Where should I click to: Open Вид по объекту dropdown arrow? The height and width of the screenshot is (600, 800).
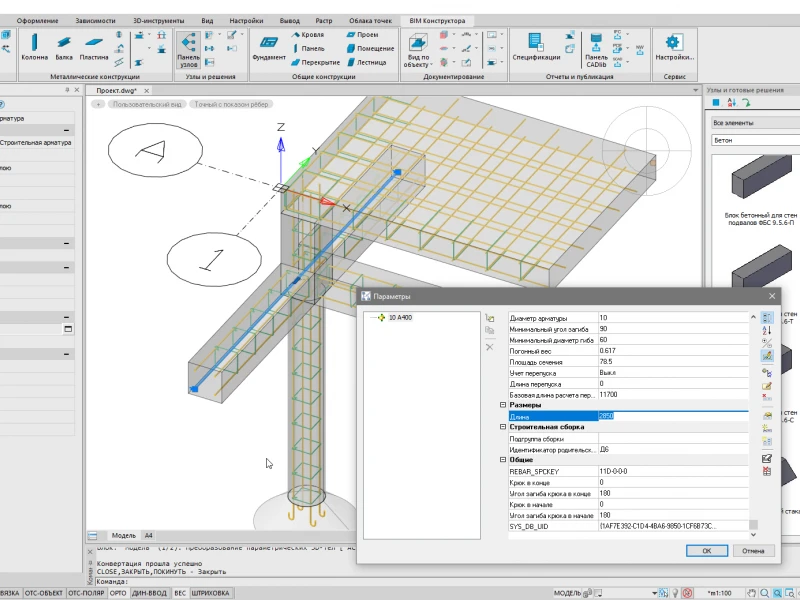pyautogui.click(x=432, y=65)
